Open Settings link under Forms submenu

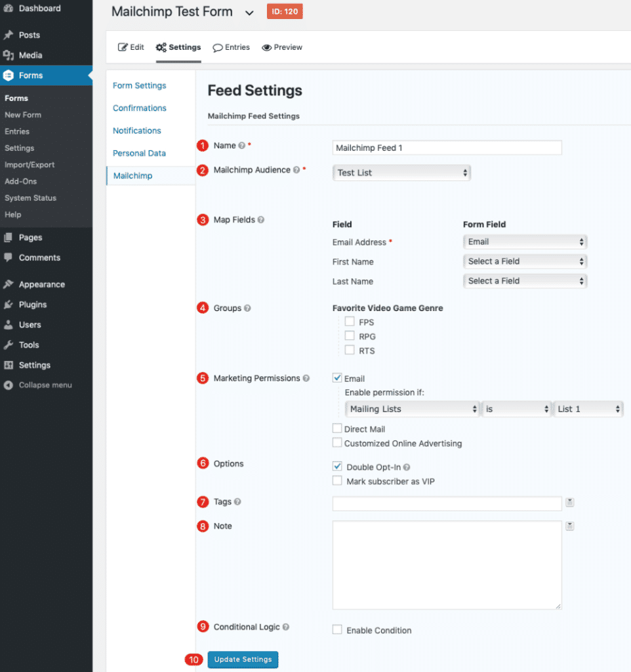click(19, 148)
